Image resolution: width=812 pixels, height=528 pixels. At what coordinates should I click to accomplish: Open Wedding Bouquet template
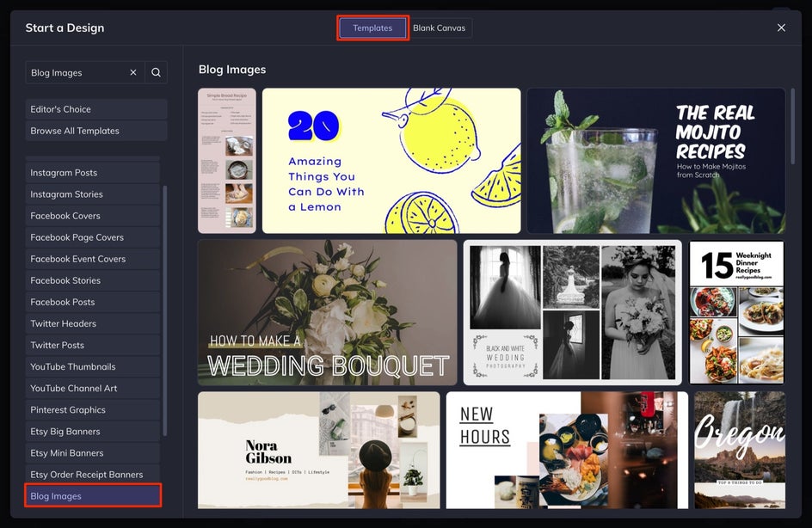click(327, 312)
